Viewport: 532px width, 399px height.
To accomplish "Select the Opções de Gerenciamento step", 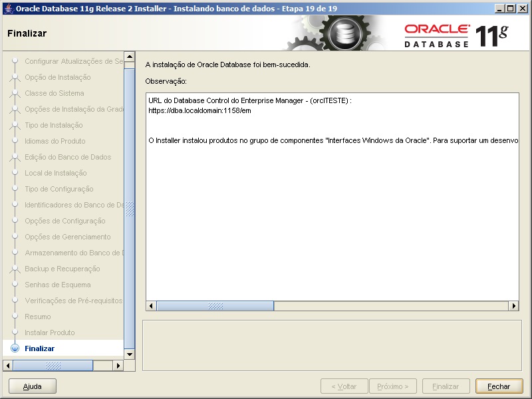I will (68, 237).
